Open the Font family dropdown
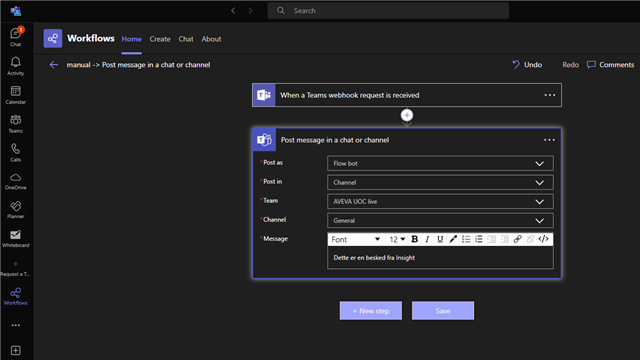The image size is (640, 360). point(356,239)
